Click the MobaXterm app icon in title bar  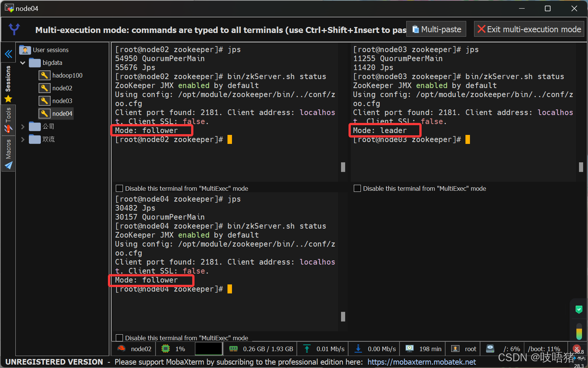pyautogui.click(x=9, y=8)
